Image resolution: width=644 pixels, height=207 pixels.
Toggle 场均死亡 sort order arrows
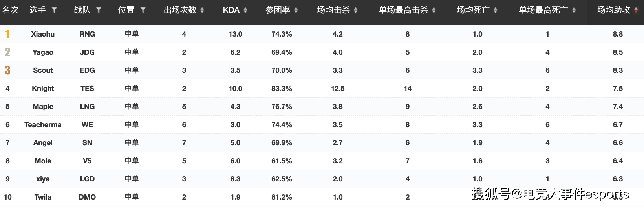coord(496,10)
